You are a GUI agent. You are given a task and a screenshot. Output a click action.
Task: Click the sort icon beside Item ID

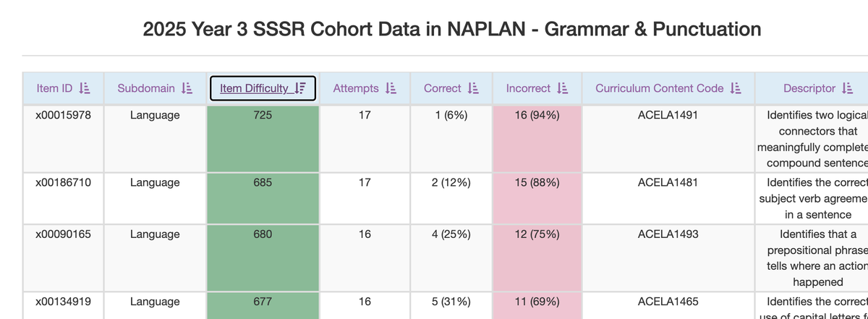tap(83, 88)
